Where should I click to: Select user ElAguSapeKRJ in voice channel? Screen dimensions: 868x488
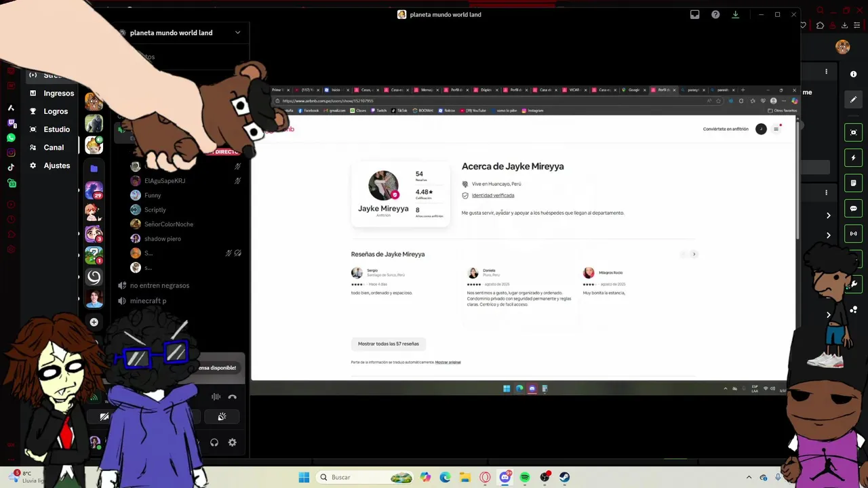[x=164, y=181]
